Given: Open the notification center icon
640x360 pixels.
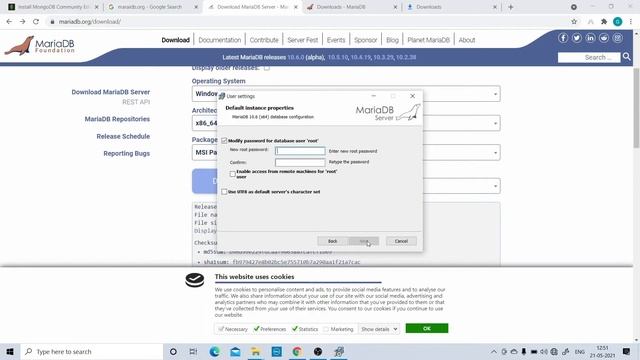Looking at the screenshot, I should tap(627, 351).
